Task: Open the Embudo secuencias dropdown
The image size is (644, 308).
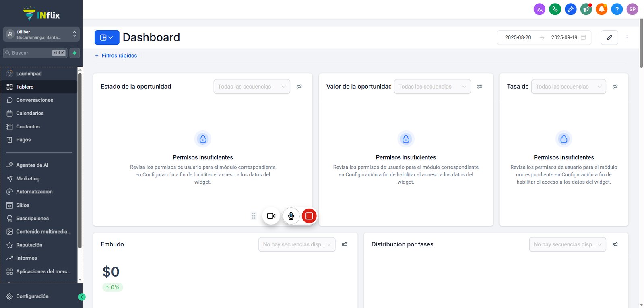Action: coord(297,244)
